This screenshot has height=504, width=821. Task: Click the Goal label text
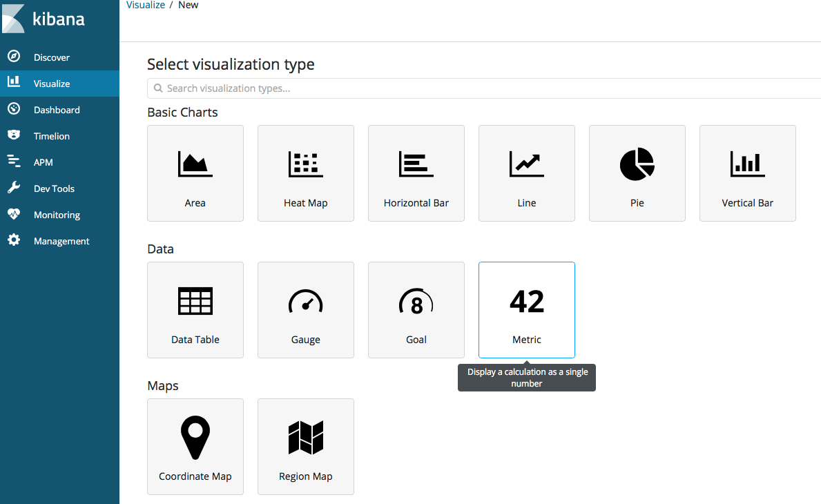[416, 340]
